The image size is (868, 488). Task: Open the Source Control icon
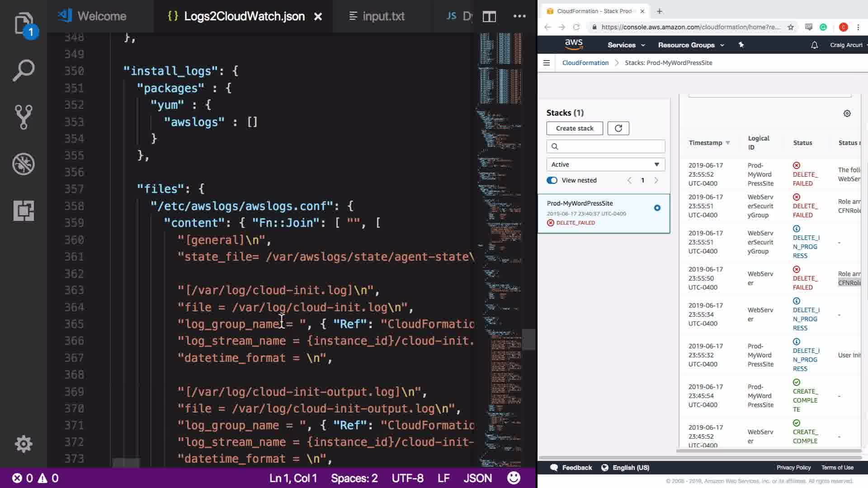click(24, 117)
